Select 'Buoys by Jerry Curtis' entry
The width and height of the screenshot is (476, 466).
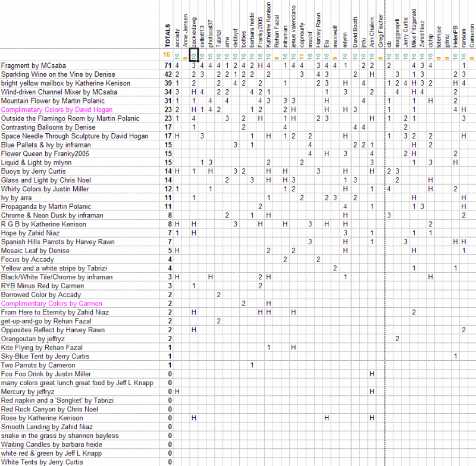(33, 171)
